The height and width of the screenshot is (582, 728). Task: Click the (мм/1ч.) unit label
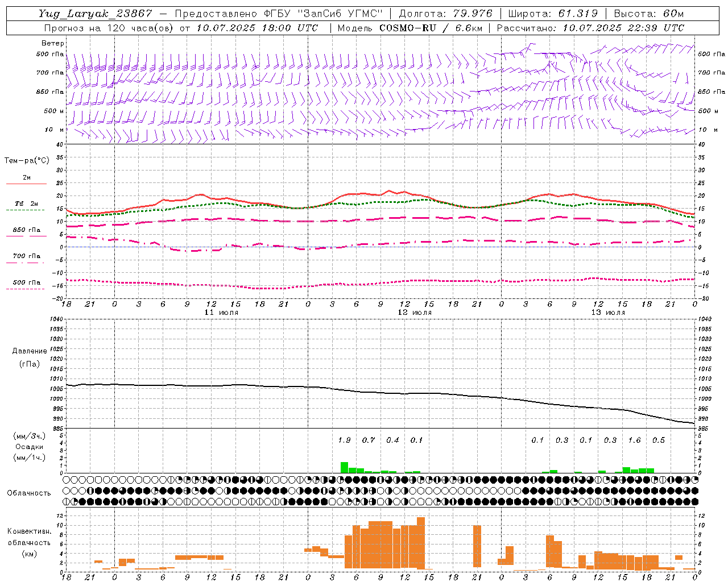pos(30,458)
